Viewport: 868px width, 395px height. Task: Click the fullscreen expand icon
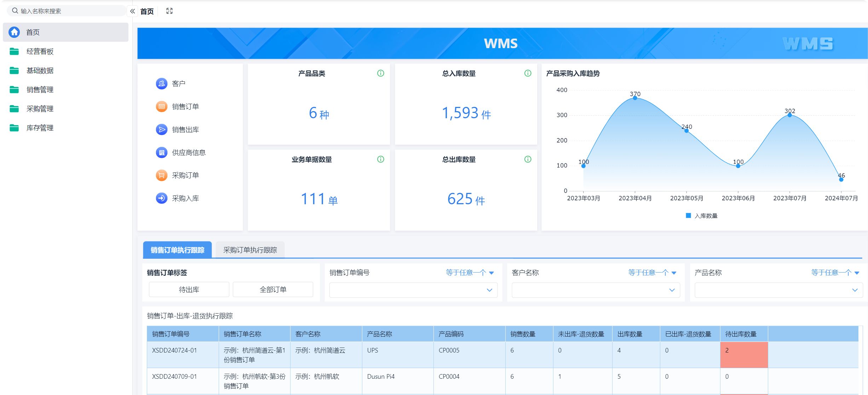pos(169,11)
